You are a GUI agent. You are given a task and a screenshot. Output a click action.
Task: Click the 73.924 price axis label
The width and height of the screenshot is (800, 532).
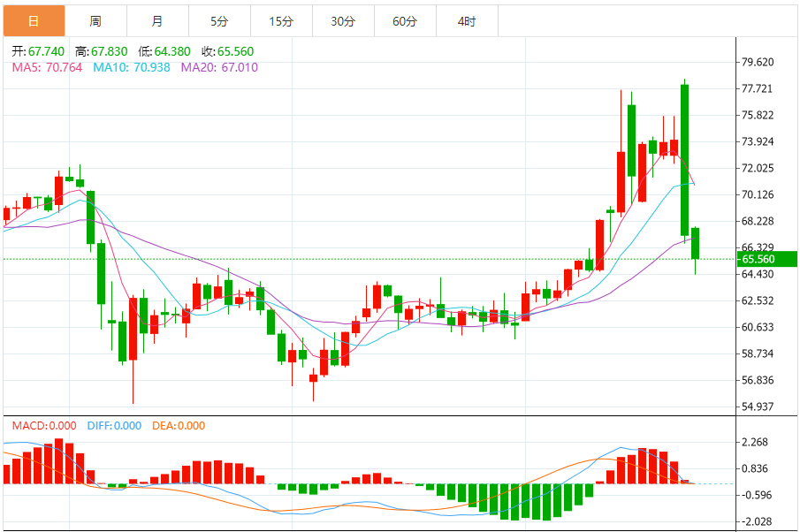click(x=758, y=141)
